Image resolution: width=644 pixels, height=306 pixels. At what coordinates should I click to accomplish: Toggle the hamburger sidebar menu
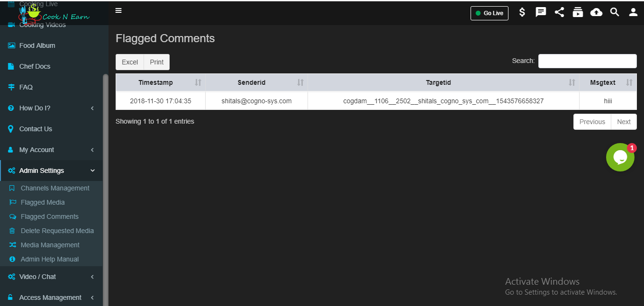[x=118, y=10]
